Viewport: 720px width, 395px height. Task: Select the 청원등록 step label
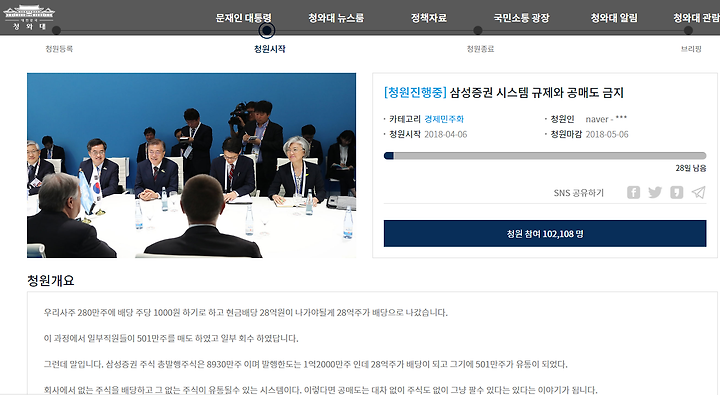pos(59,49)
